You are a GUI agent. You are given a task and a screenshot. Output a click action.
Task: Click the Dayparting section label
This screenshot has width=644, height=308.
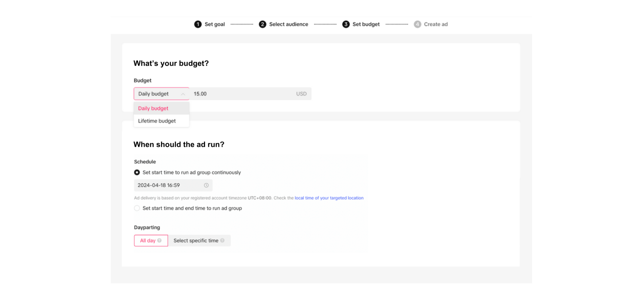pos(147,227)
